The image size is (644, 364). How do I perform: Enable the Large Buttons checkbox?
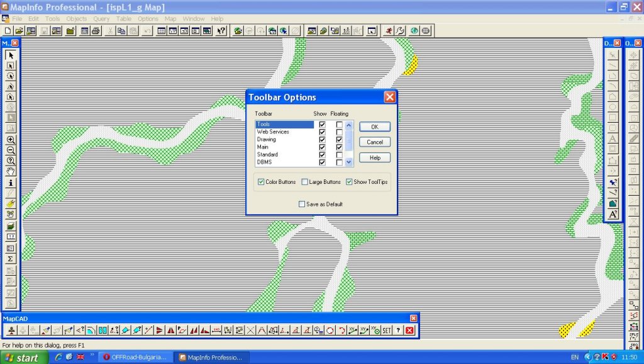305,182
